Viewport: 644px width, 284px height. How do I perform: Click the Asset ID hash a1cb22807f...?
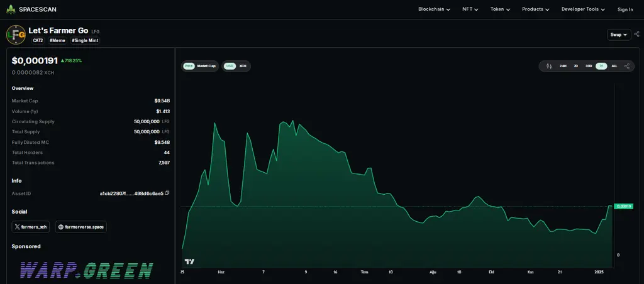click(x=131, y=193)
